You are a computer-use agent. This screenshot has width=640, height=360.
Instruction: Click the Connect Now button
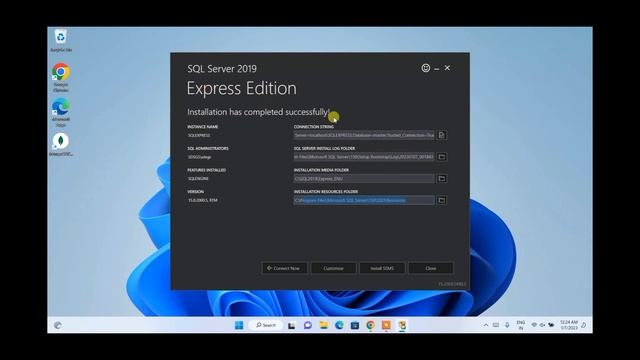[x=284, y=268]
